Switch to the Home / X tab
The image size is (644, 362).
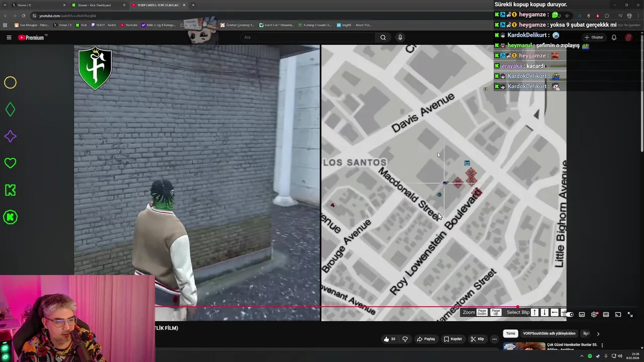tap(37, 5)
